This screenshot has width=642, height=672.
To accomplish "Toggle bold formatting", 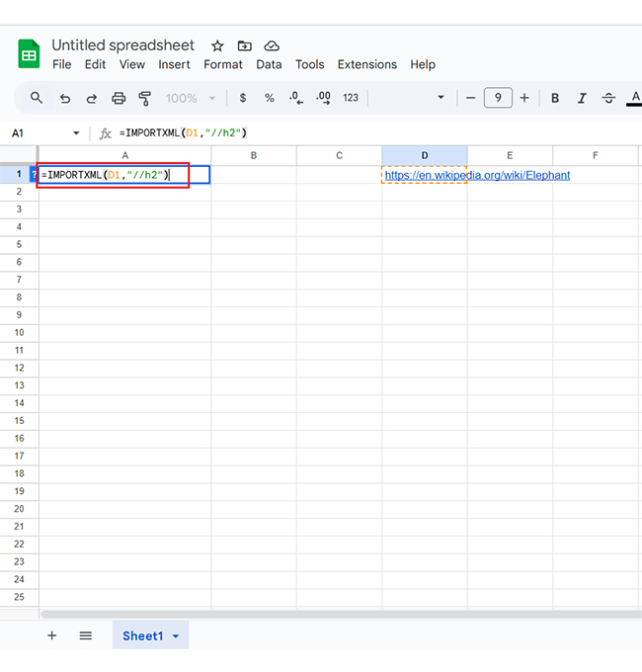I will (555, 98).
